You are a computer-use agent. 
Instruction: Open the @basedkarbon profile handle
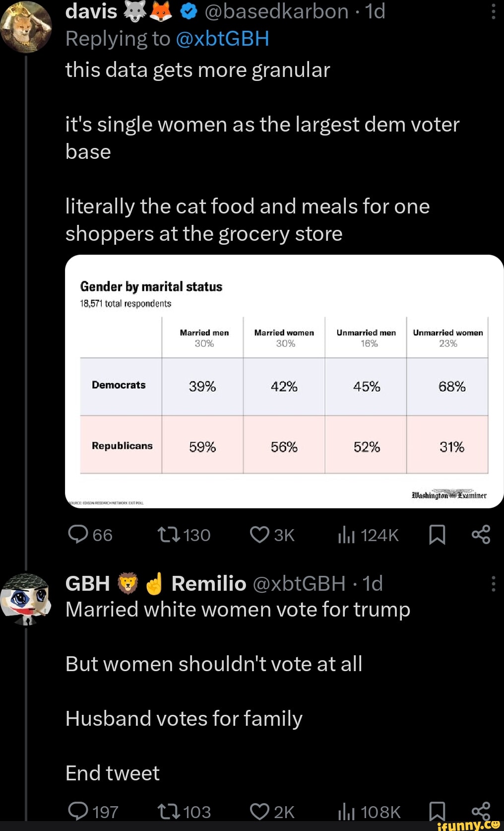click(x=276, y=11)
